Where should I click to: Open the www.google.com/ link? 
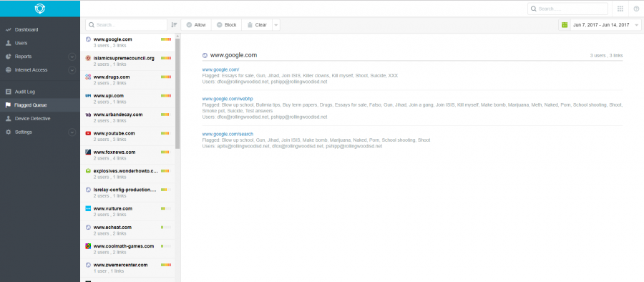coord(220,70)
